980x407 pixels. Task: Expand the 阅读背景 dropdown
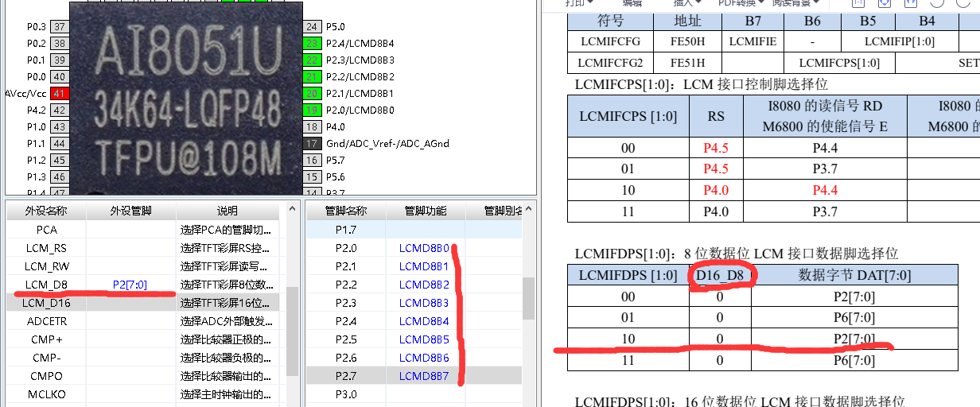798,3
